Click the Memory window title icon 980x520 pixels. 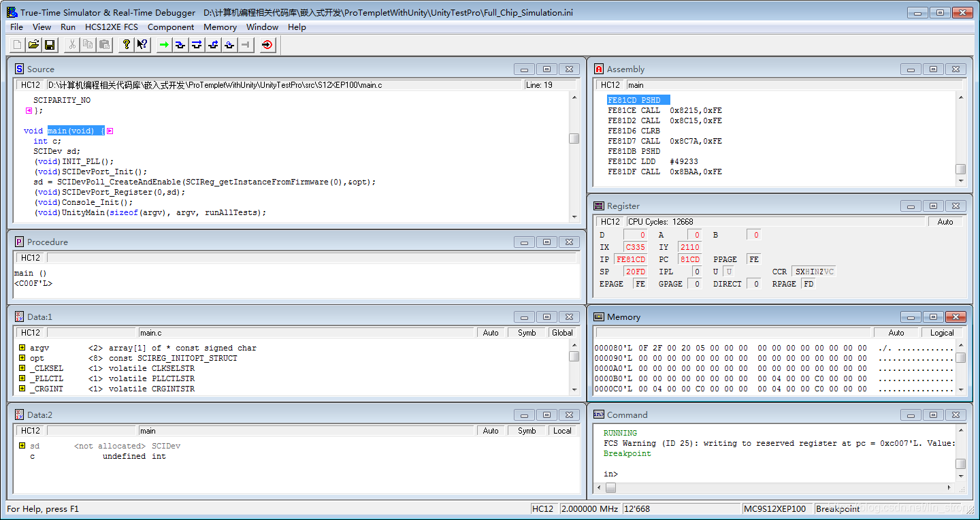(599, 316)
